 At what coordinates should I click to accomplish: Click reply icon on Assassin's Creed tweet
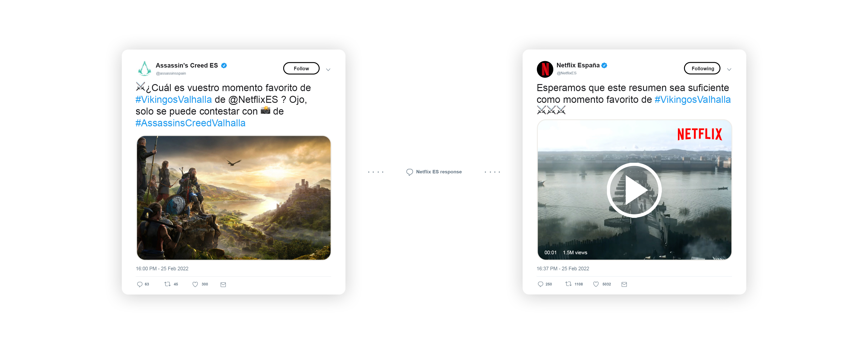click(x=139, y=284)
